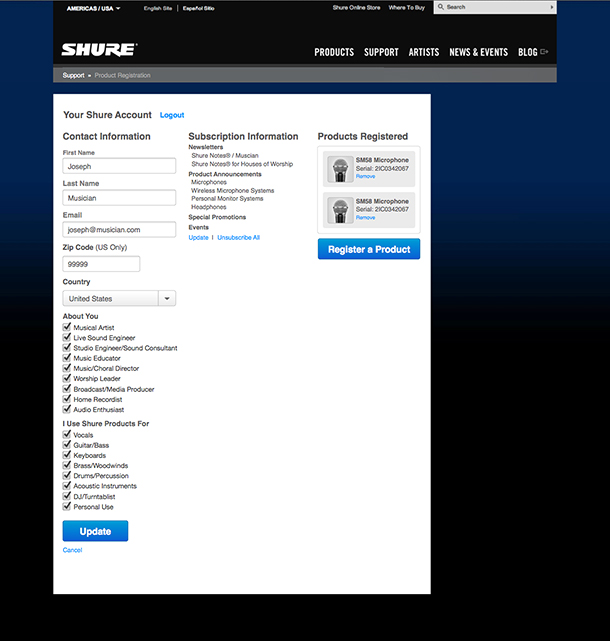610x641 pixels.
Task: Click the Last Name field
Action: point(119,197)
